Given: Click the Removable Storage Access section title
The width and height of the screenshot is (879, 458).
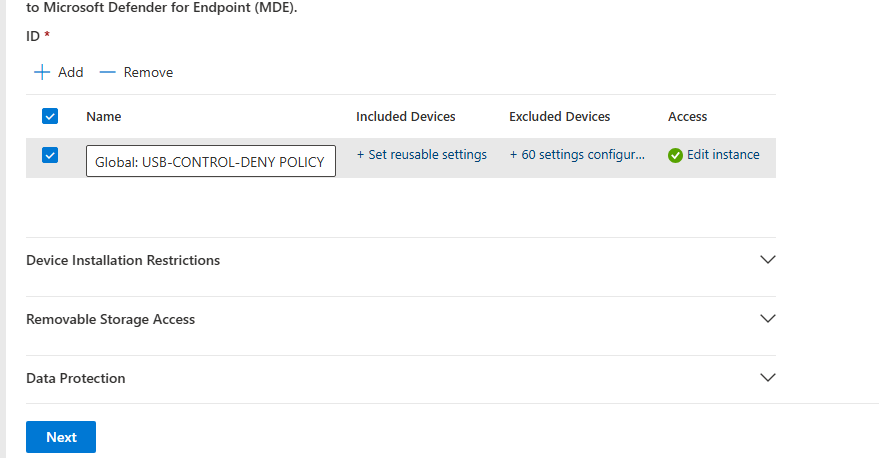Looking at the screenshot, I should tap(110, 319).
